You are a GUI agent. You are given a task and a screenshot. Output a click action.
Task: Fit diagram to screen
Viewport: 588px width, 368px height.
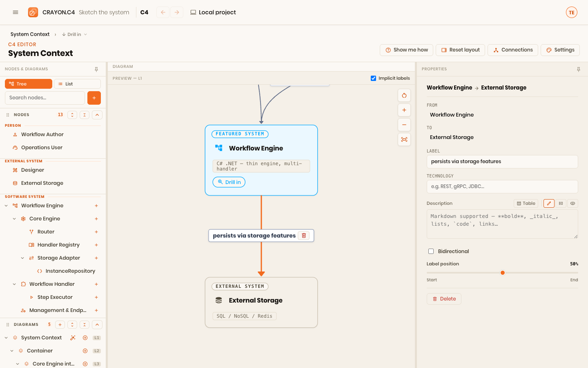(x=404, y=139)
